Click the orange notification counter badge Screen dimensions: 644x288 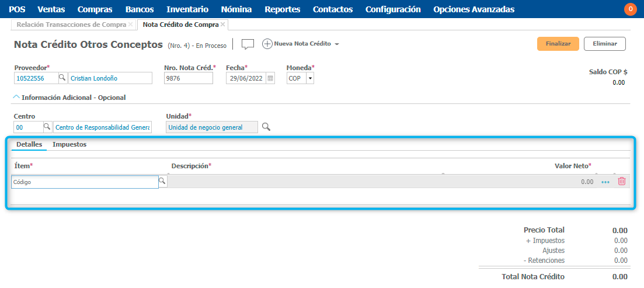(x=631, y=9)
